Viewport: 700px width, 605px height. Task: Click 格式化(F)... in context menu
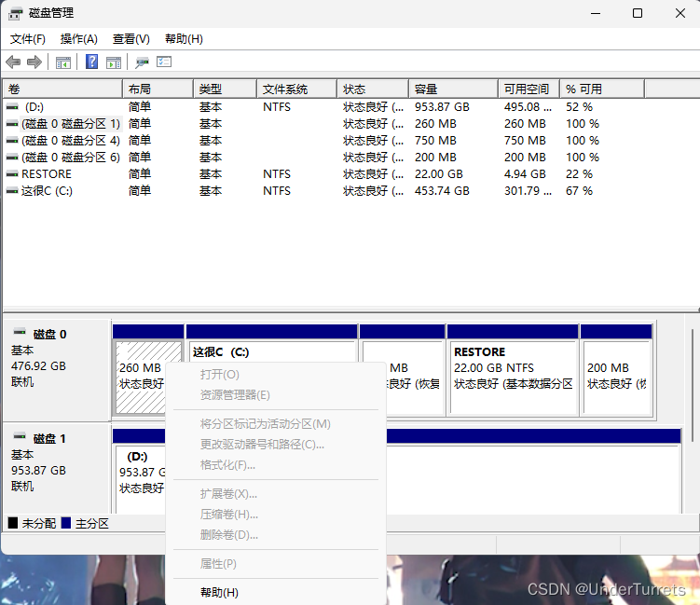[x=276, y=465]
